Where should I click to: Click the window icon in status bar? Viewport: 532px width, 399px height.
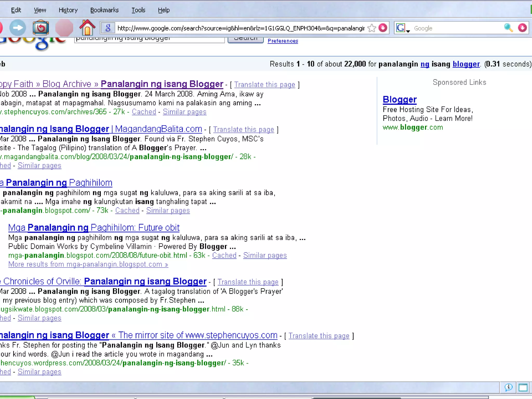tap(523, 388)
